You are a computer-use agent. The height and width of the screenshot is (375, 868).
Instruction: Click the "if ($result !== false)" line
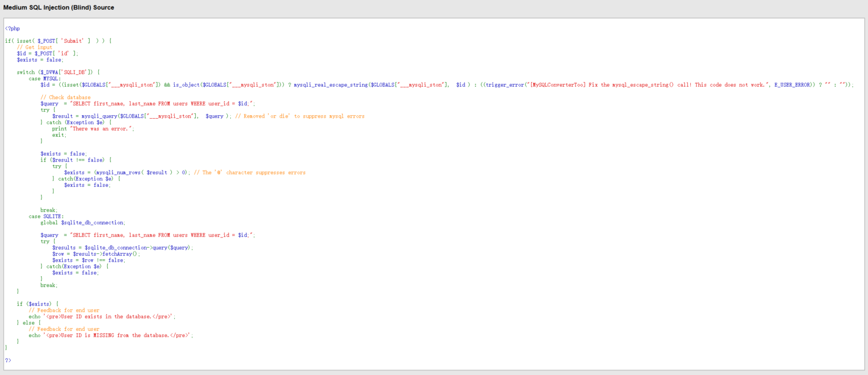[76, 160]
